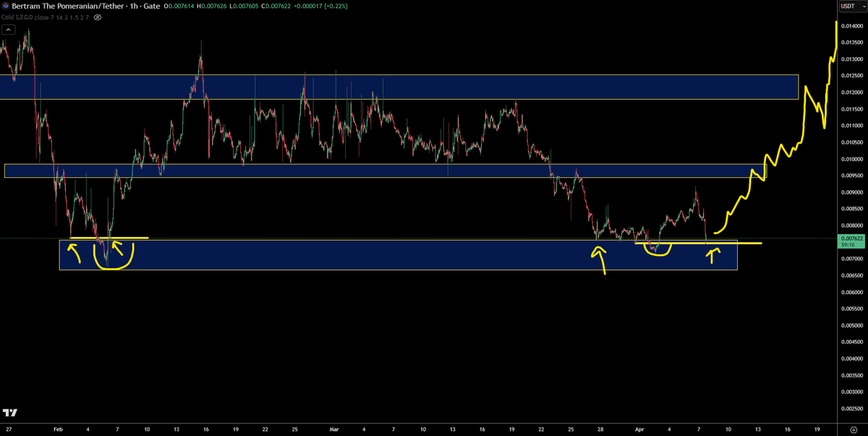Viewport: 868px width, 436px height.
Task: Click the 0.005000 price axis label
Action: pos(851,325)
